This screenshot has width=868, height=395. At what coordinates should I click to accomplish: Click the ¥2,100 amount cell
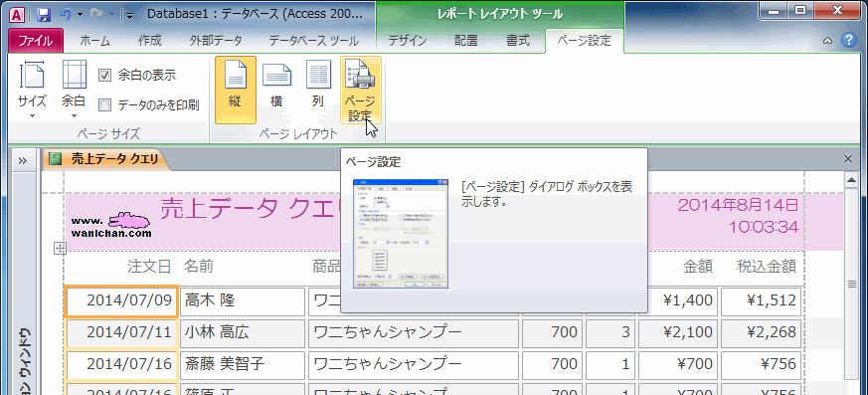coord(678,333)
